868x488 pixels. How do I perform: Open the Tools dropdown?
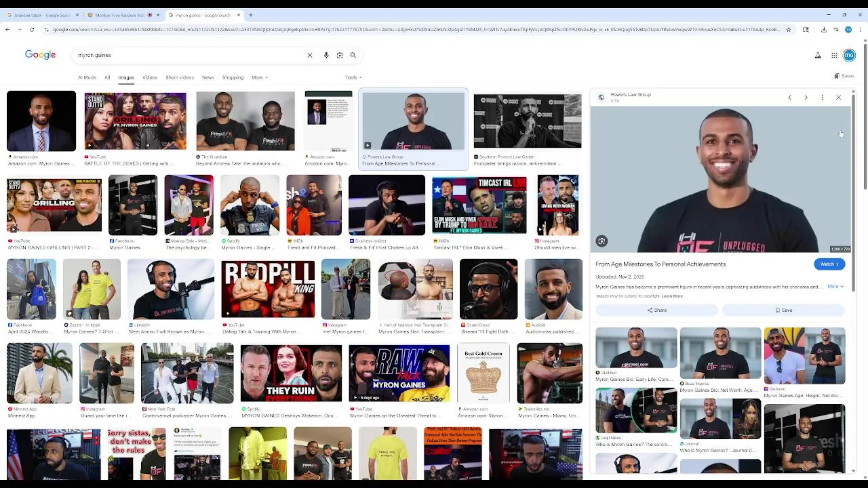353,77
